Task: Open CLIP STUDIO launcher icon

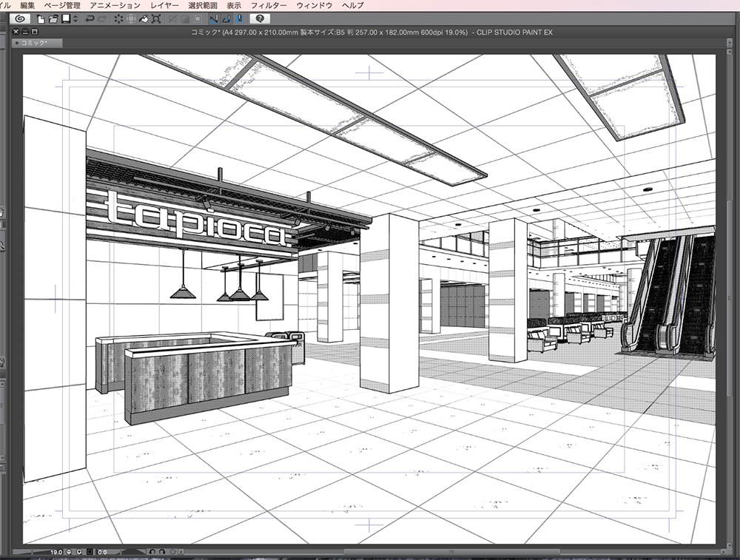Action: pyautogui.click(x=20, y=19)
